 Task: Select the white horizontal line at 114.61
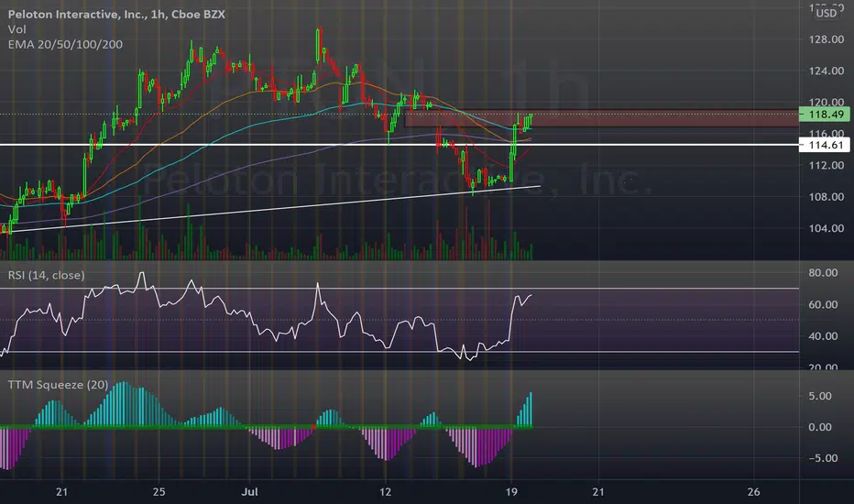[400, 145]
